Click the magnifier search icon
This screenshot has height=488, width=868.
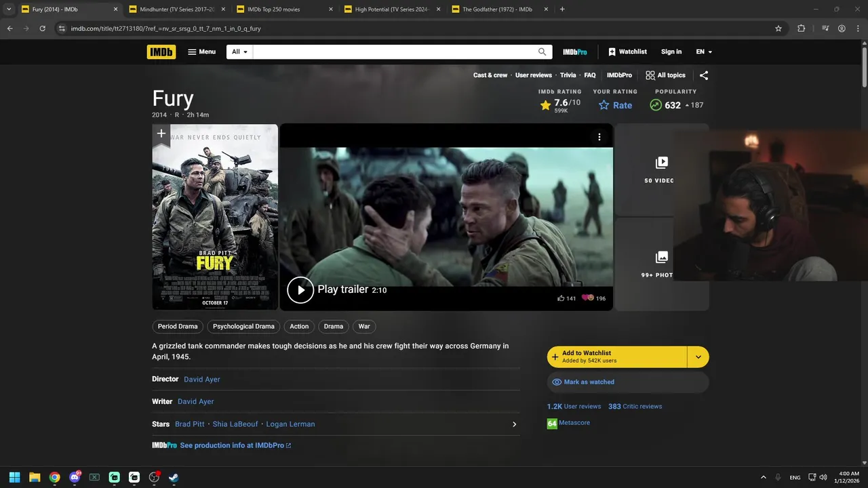[x=542, y=52]
